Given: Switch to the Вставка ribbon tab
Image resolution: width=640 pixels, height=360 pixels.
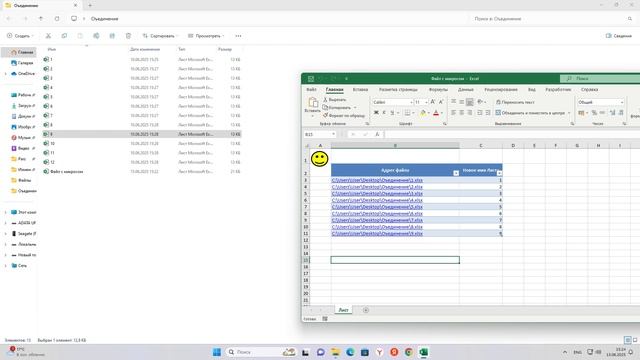Looking at the screenshot, I should coord(360,89).
